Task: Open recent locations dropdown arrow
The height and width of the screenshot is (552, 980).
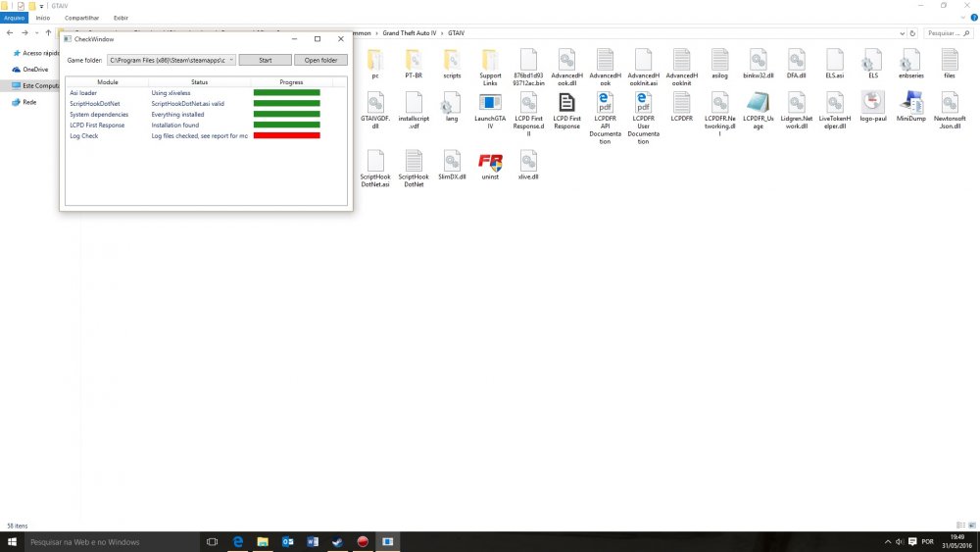Action: (x=37, y=33)
